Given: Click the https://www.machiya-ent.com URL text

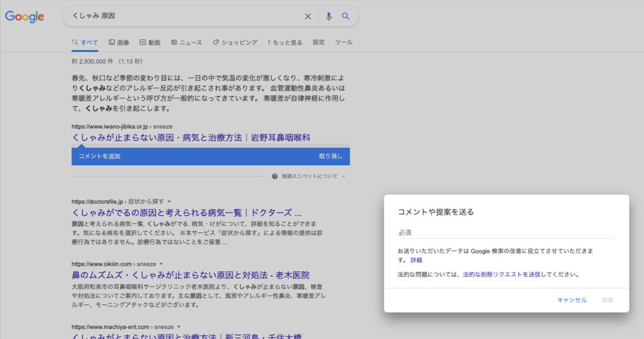Looking at the screenshot, I should [x=111, y=327].
